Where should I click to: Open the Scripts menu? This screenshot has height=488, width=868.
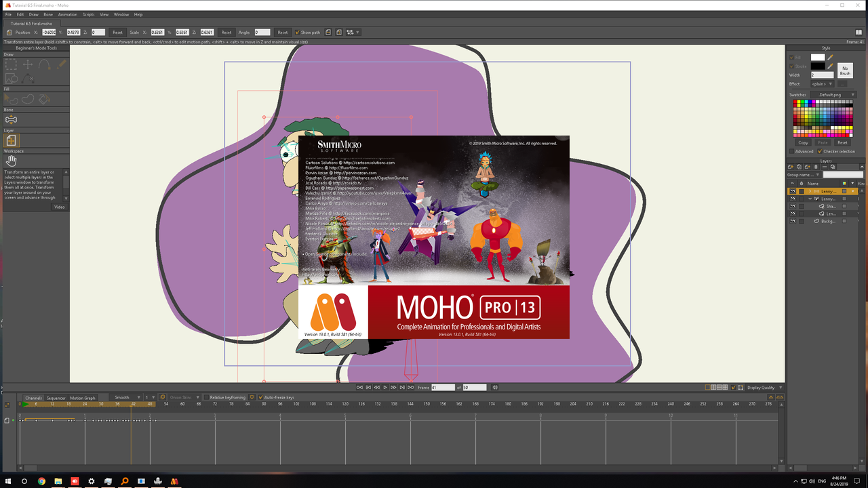tap(89, 14)
